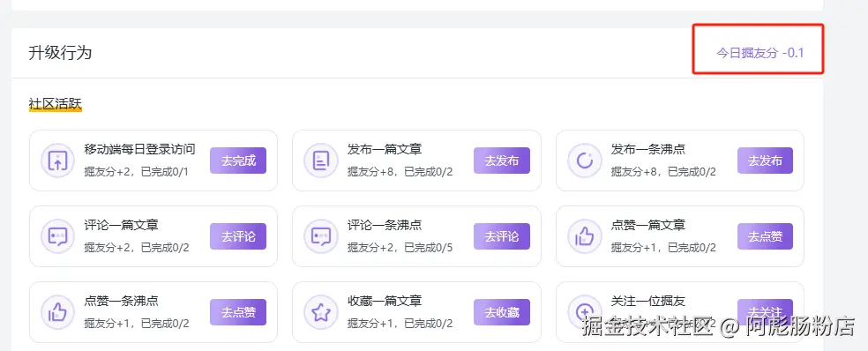Image resolution: width=868 pixels, height=351 pixels.
Task: Click 去点赞 button for 点赞一条沸点
Action: tap(238, 312)
